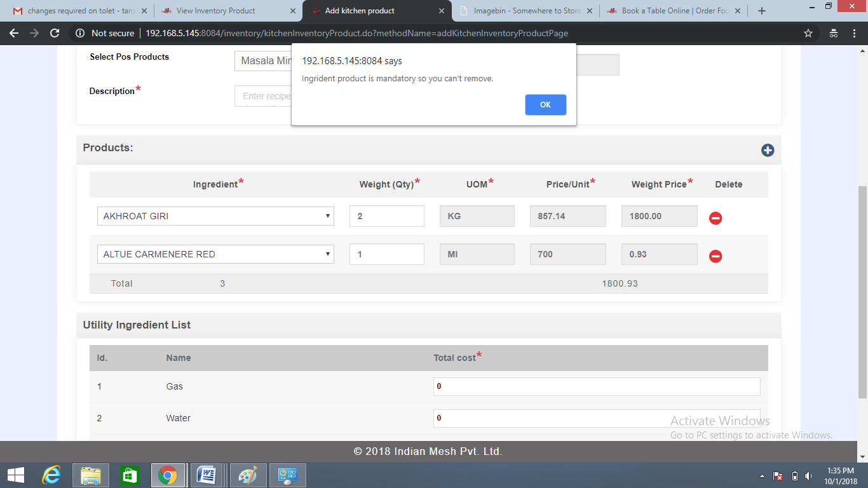Click the Water total cost field
Viewport: 868px width, 488px height.
pos(597,418)
